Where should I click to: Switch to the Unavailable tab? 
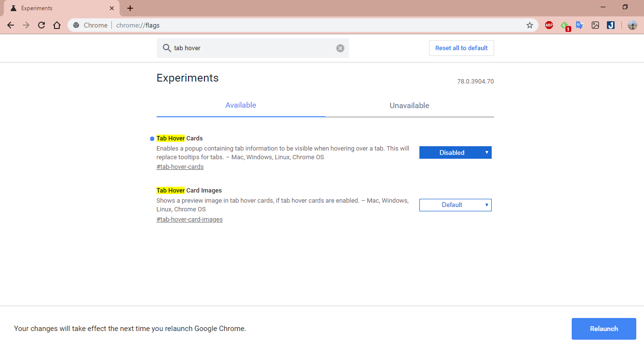(410, 105)
